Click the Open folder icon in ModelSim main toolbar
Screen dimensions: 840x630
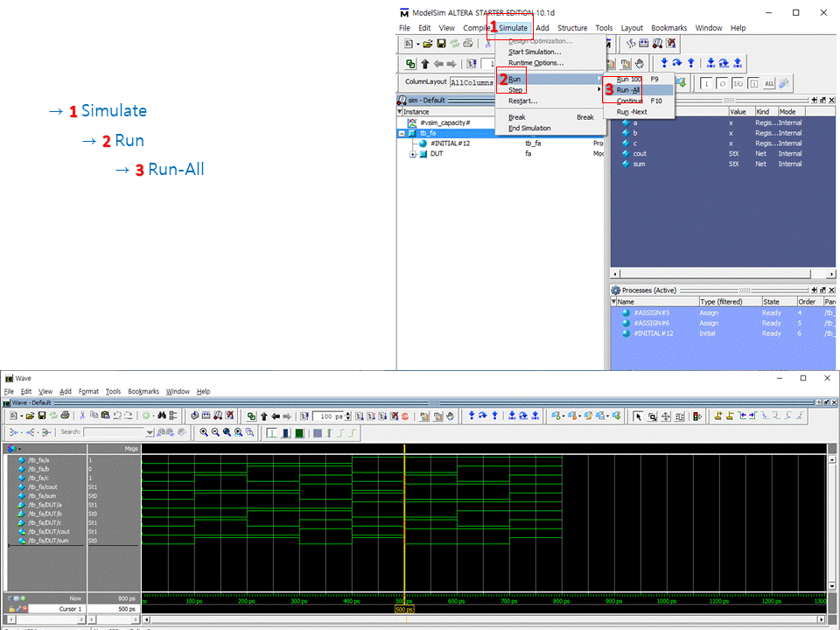coord(428,44)
